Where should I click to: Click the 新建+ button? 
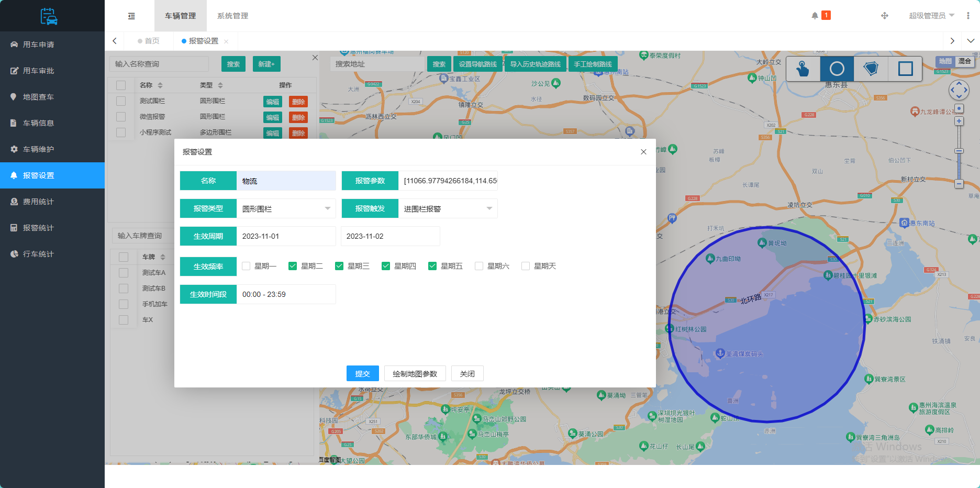(x=266, y=64)
